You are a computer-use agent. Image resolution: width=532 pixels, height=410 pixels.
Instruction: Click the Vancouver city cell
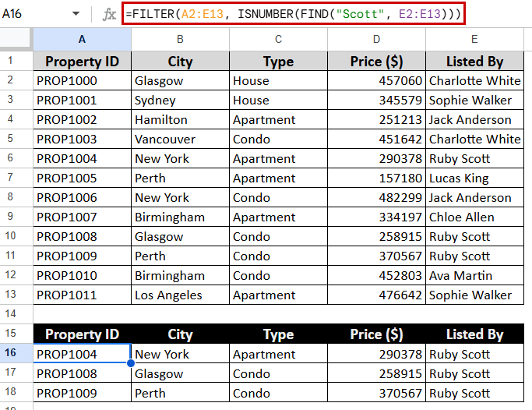tap(180, 139)
